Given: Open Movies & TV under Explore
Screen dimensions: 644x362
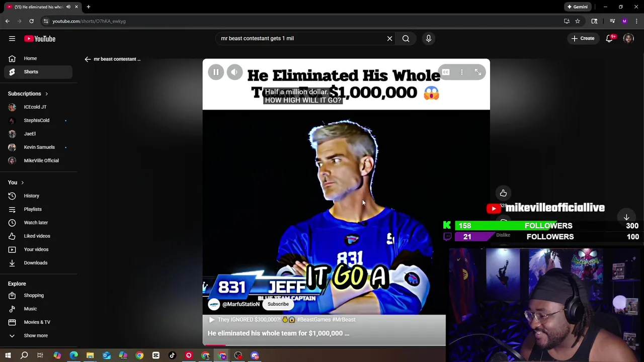Looking at the screenshot, I should pyautogui.click(x=38, y=322).
